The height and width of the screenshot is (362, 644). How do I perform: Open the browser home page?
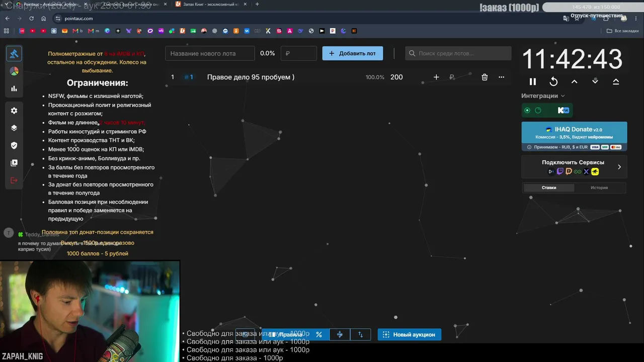[x=44, y=19]
